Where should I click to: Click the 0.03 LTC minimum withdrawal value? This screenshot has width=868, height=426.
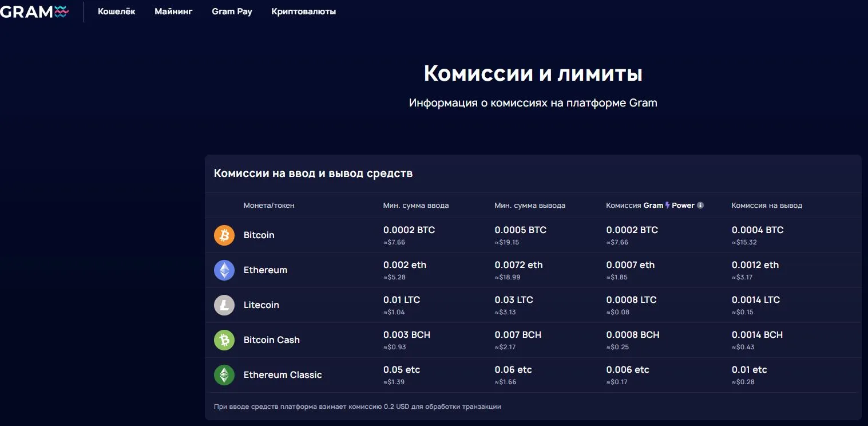[514, 300]
